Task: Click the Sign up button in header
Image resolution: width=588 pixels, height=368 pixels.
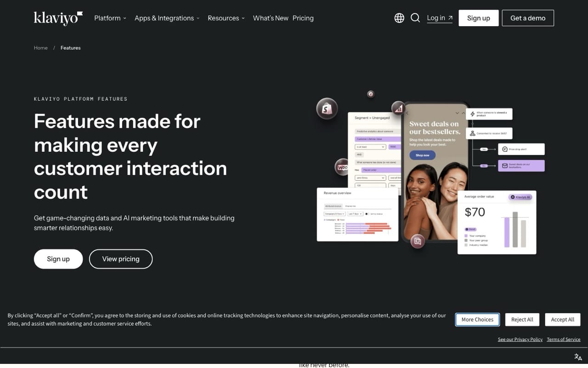Action: (479, 18)
